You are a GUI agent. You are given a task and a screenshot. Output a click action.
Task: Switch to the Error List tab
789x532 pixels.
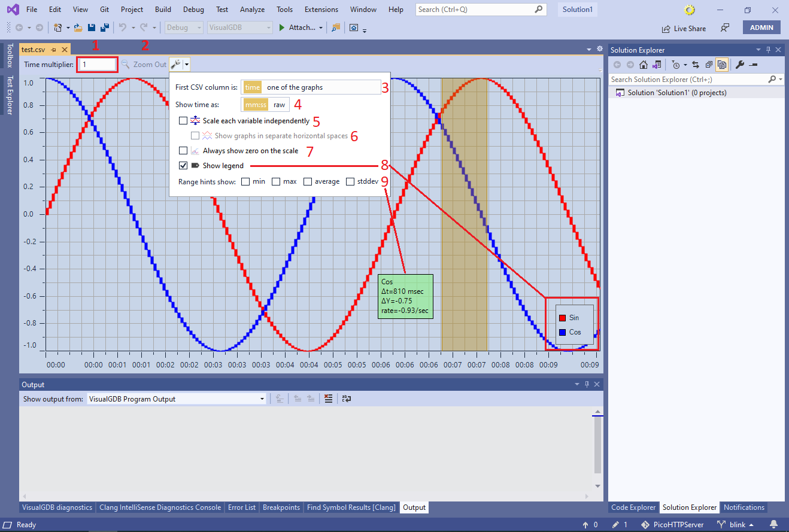[x=242, y=507]
